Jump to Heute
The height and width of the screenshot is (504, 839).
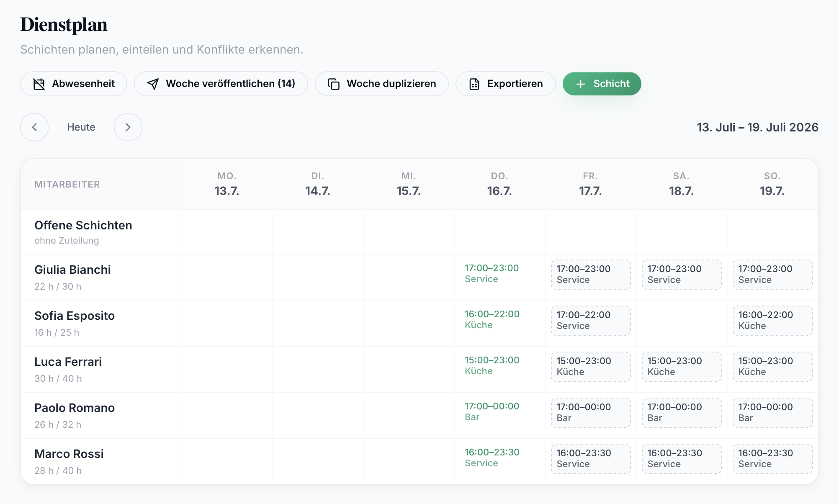pyautogui.click(x=81, y=127)
